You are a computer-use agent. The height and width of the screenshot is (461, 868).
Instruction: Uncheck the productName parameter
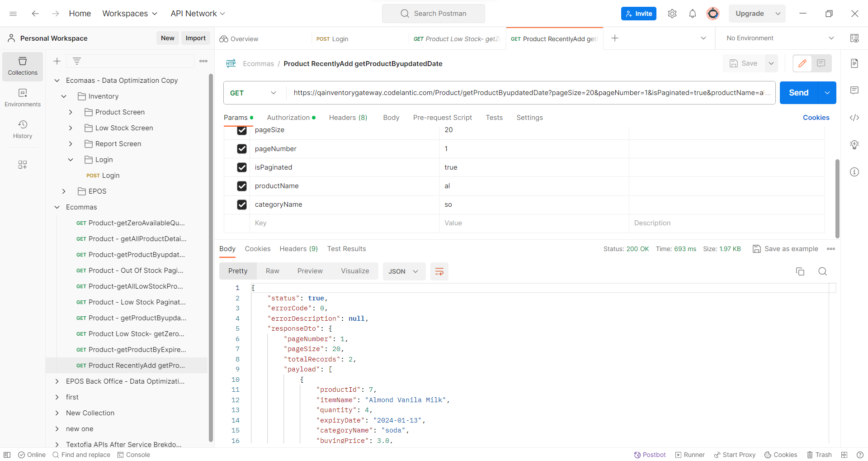pos(242,186)
